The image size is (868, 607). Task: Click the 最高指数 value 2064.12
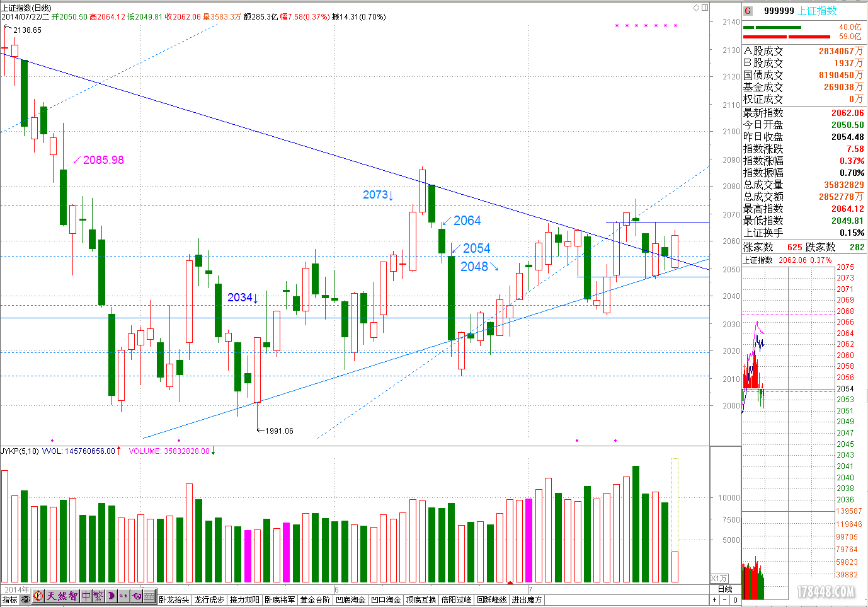tap(847, 209)
